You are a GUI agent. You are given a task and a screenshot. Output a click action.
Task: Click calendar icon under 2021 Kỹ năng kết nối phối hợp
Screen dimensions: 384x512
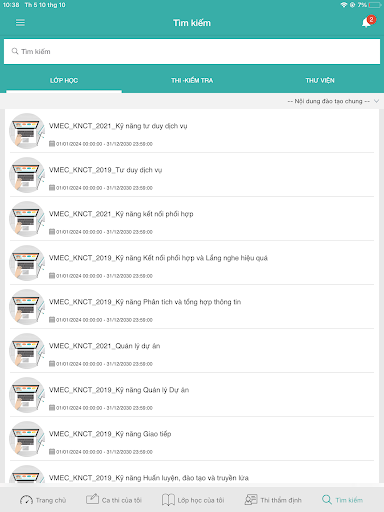click(52, 232)
